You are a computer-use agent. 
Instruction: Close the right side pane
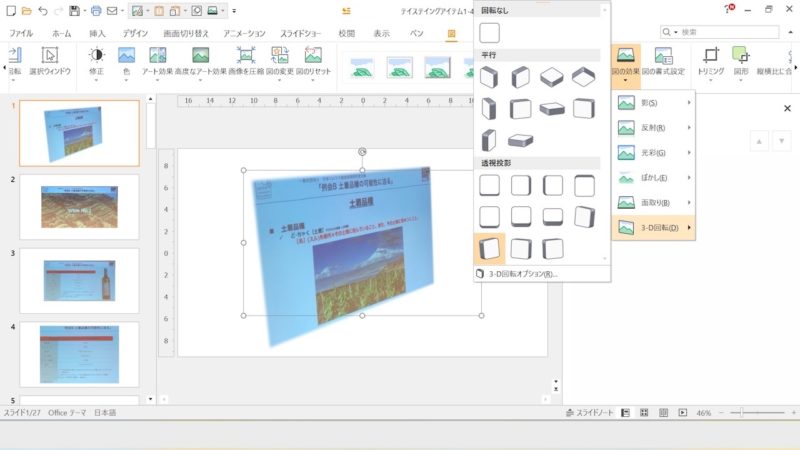pos(787,108)
